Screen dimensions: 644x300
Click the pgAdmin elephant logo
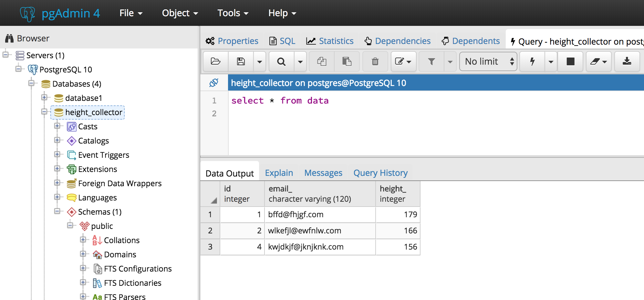click(x=27, y=14)
